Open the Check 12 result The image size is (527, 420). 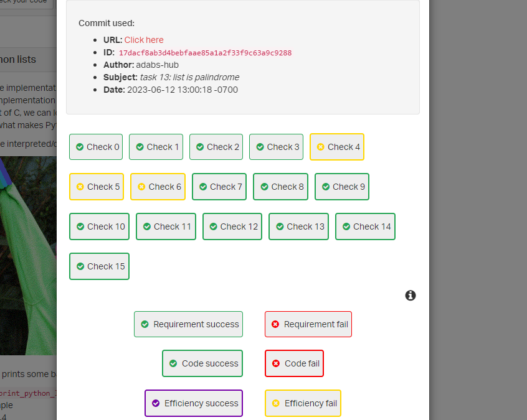(x=232, y=226)
